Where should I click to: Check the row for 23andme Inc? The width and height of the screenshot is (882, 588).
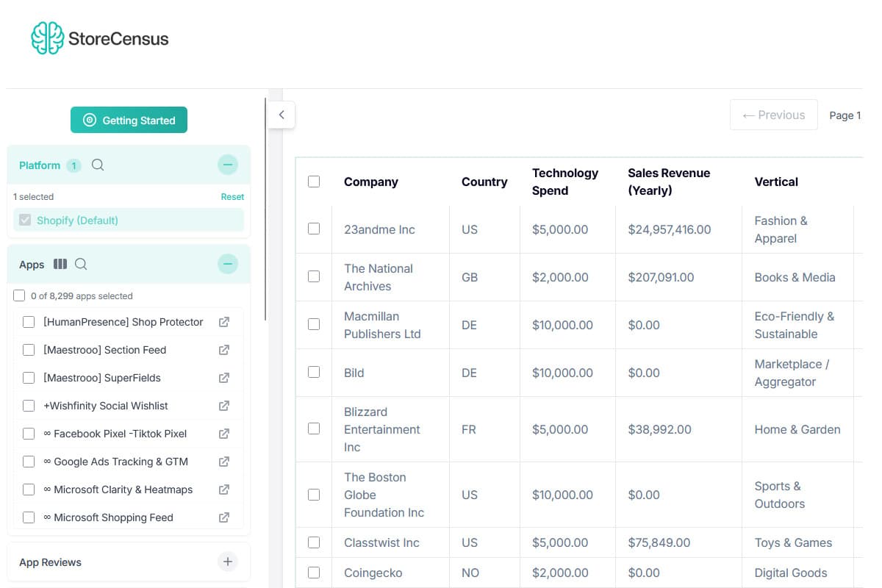(x=315, y=229)
